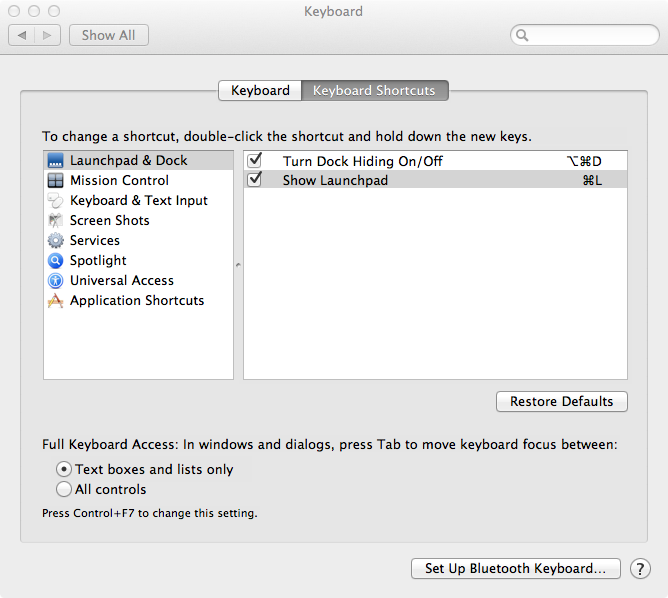668x598 pixels.
Task: Select the Keyboard & Text Input icon
Action: (x=55, y=201)
